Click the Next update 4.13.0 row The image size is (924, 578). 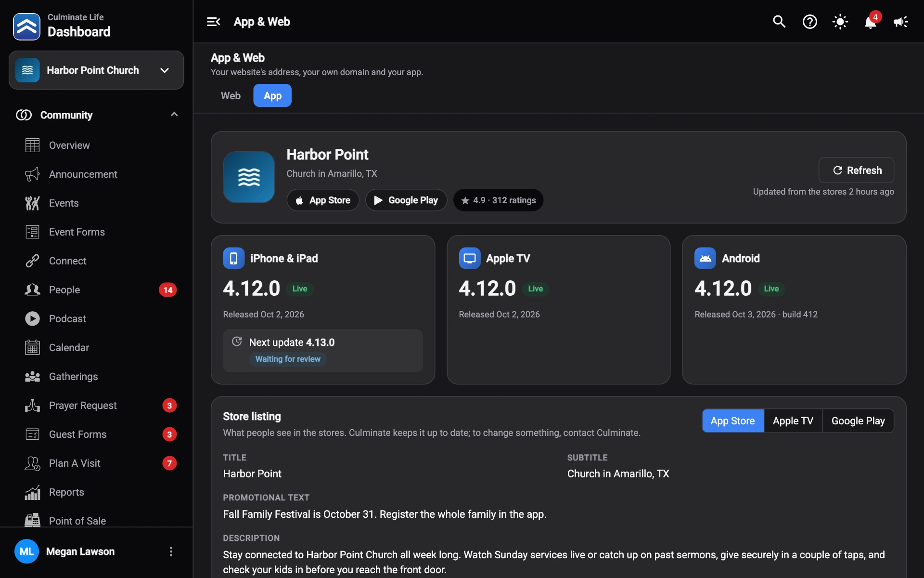(x=323, y=351)
